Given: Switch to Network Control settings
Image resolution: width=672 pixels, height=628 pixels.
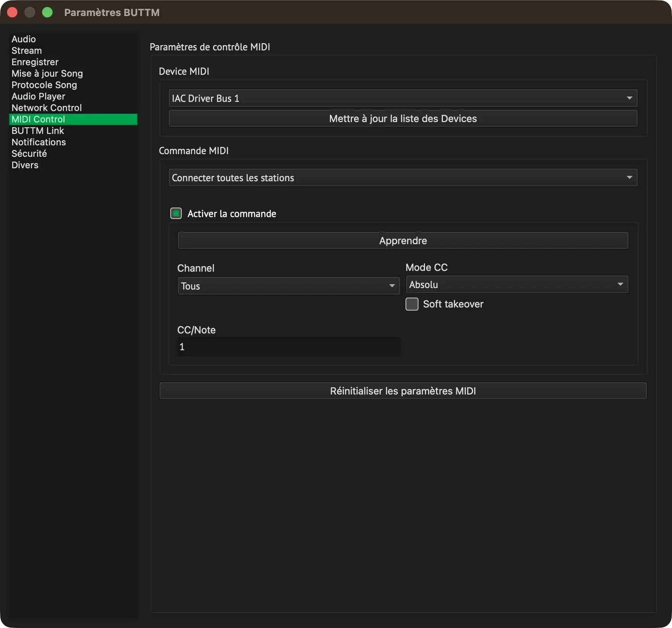Looking at the screenshot, I should (73, 108).
